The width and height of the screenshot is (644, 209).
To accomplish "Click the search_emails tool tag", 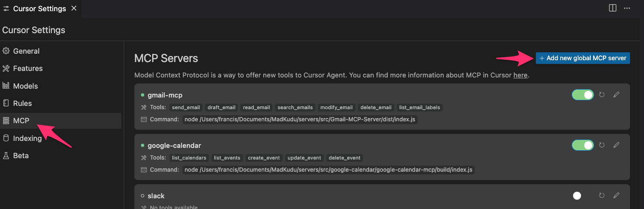I will pyautogui.click(x=295, y=107).
